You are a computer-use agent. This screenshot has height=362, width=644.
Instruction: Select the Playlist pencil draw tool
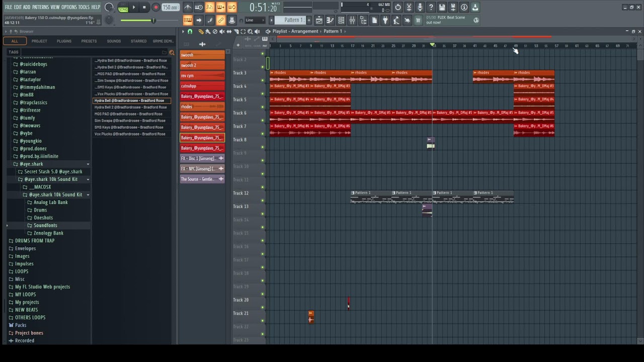[x=201, y=32]
